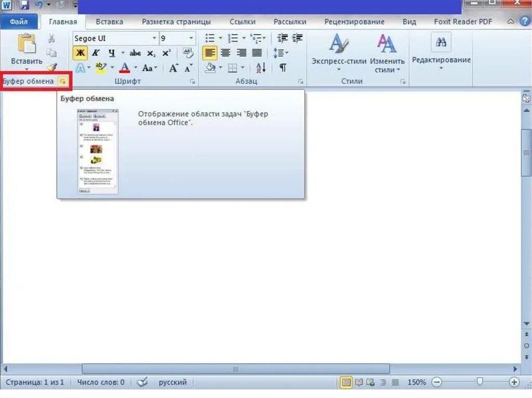Click the Undo icon in Quick Access toolbar
This screenshot has width=532, height=398.
38,5
